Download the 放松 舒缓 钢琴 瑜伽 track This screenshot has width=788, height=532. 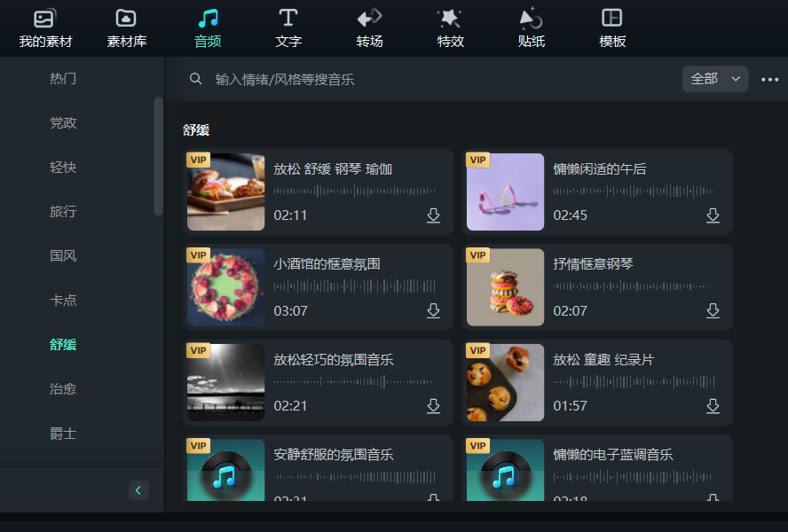[433, 215]
